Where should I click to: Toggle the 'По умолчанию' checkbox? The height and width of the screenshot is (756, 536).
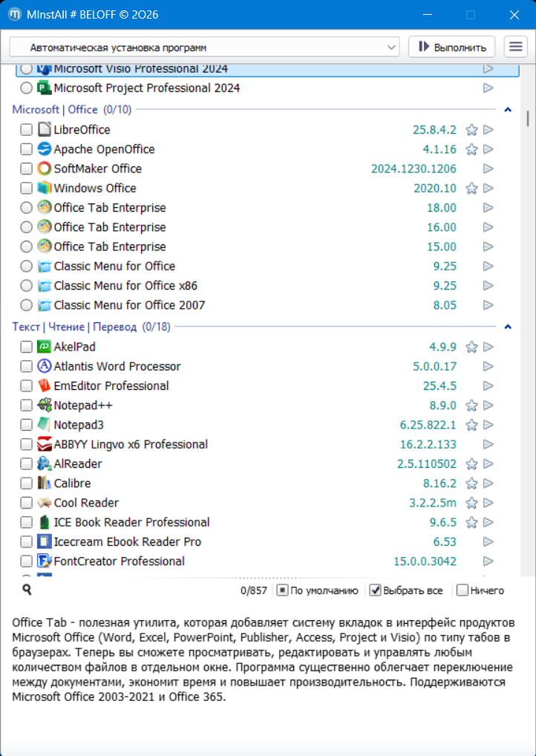coord(283,590)
